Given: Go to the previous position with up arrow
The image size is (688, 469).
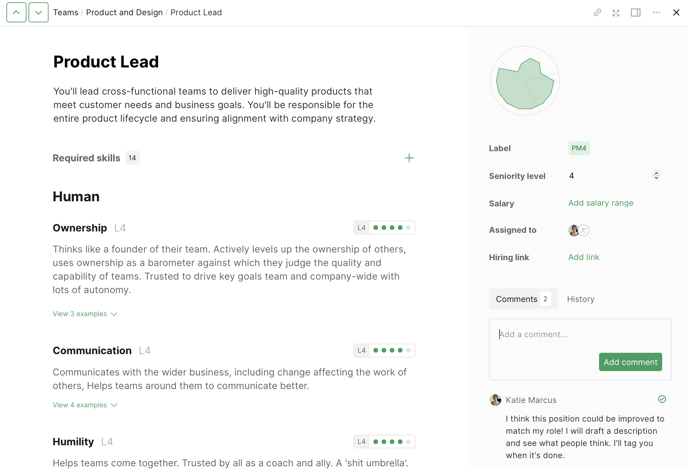Looking at the screenshot, I should [x=17, y=13].
